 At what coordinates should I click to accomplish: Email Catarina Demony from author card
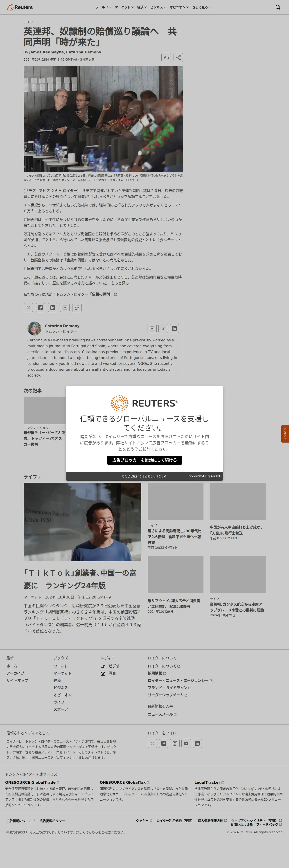pyautogui.click(x=152, y=329)
